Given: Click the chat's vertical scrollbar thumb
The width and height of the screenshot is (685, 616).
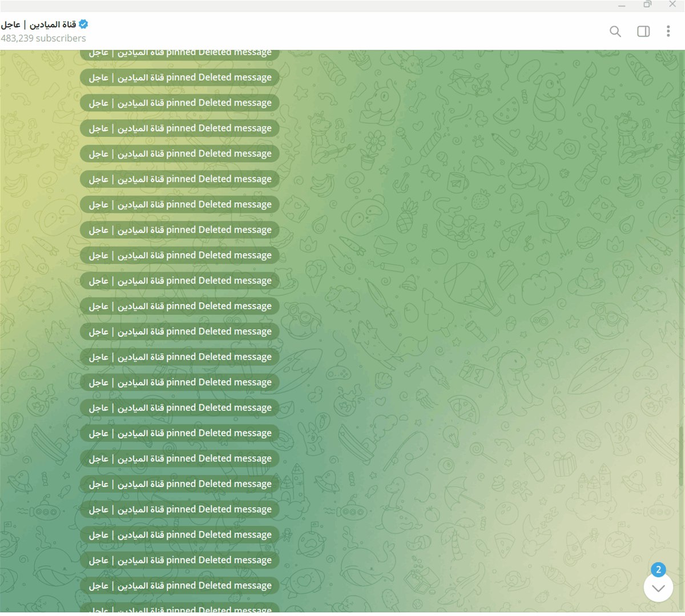Looking at the screenshot, I should [x=682, y=456].
